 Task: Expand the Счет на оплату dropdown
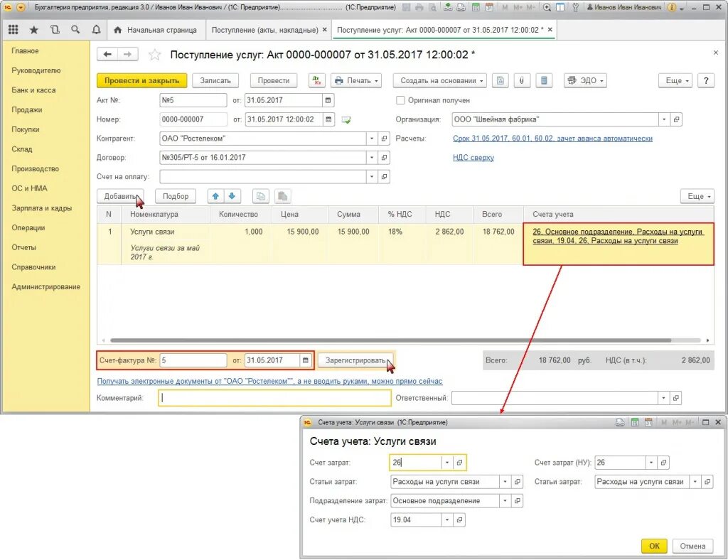[372, 176]
